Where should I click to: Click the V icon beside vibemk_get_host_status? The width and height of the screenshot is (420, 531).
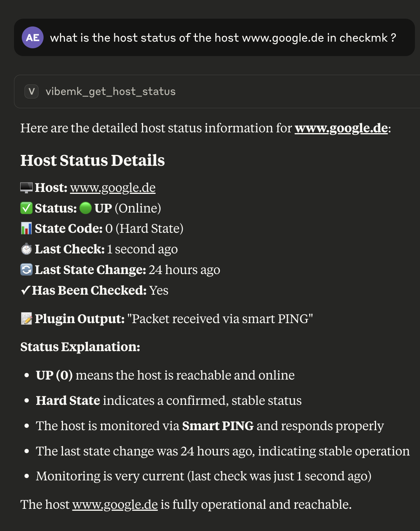31,91
